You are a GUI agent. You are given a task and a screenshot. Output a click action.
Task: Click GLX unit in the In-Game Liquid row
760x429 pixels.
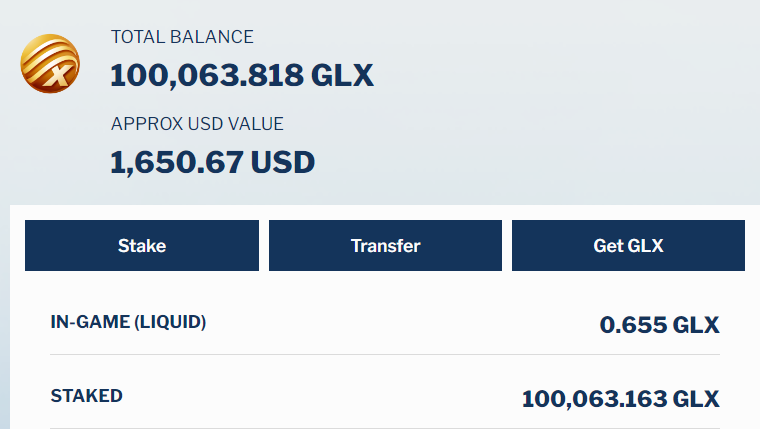coord(696,325)
